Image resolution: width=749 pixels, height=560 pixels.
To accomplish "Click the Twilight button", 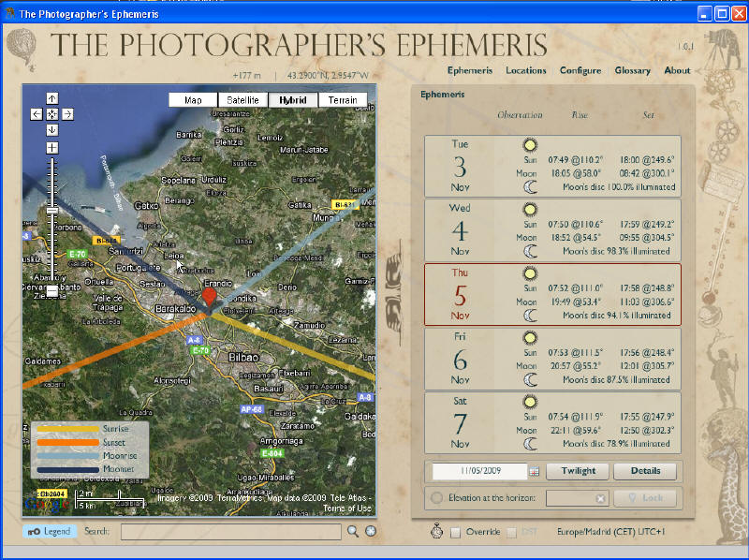I will (x=578, y=471).
